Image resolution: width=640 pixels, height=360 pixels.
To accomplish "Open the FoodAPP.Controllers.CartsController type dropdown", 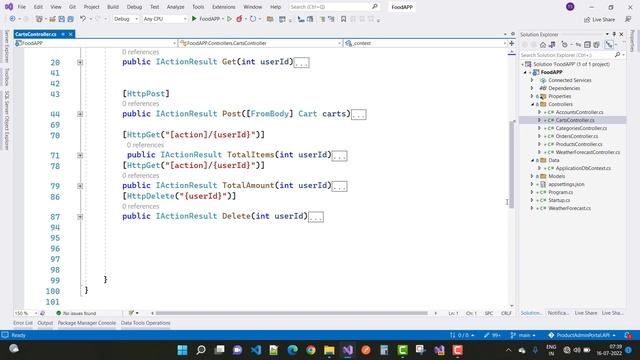I will 260,43.
